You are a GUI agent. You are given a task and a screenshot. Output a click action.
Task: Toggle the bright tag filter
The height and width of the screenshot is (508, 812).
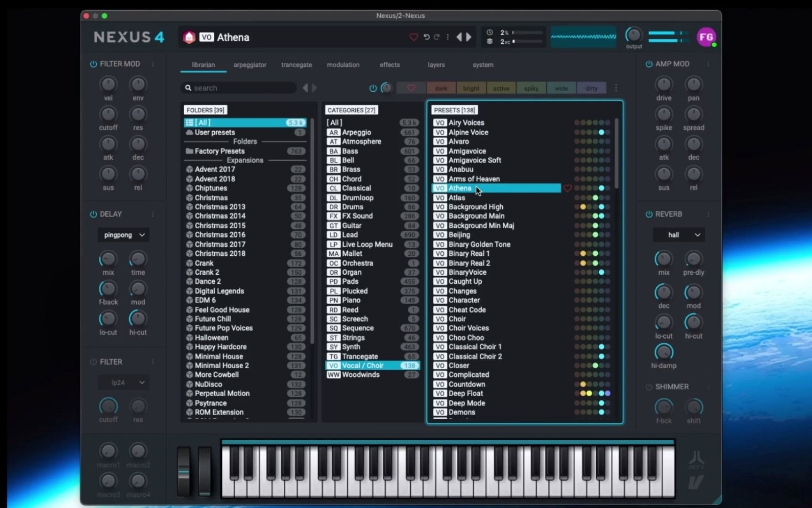click(x=471, y=88)
